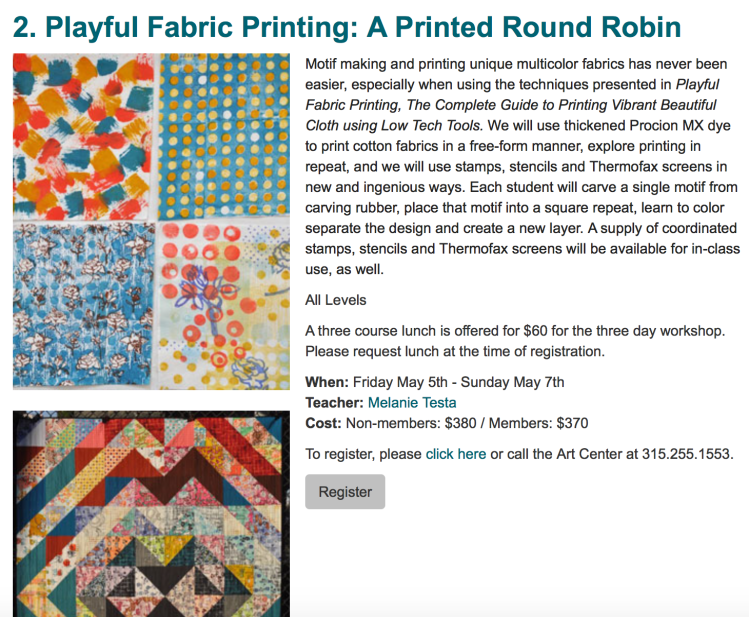The image size is (749, 617).
Task: Click the "Teacher:" label
Action: (x=335, y=402)
